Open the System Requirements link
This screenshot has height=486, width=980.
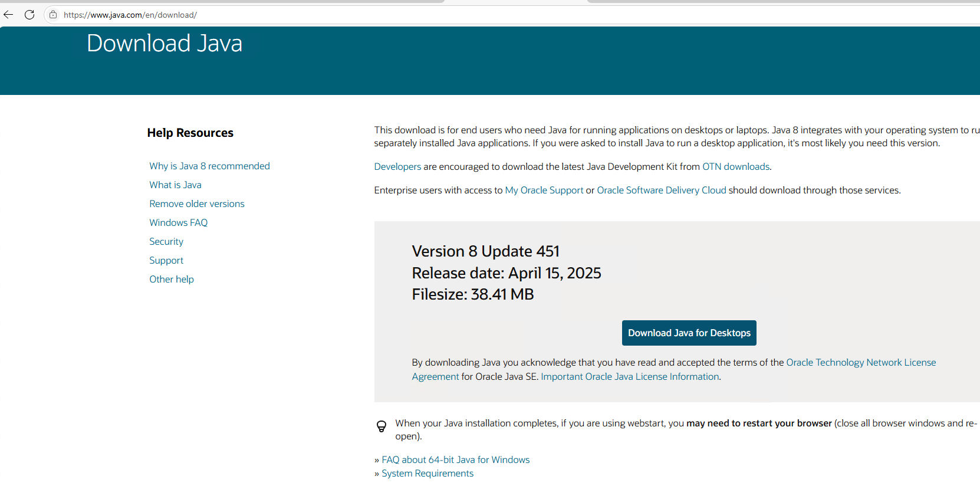click(x=427, y=474)
